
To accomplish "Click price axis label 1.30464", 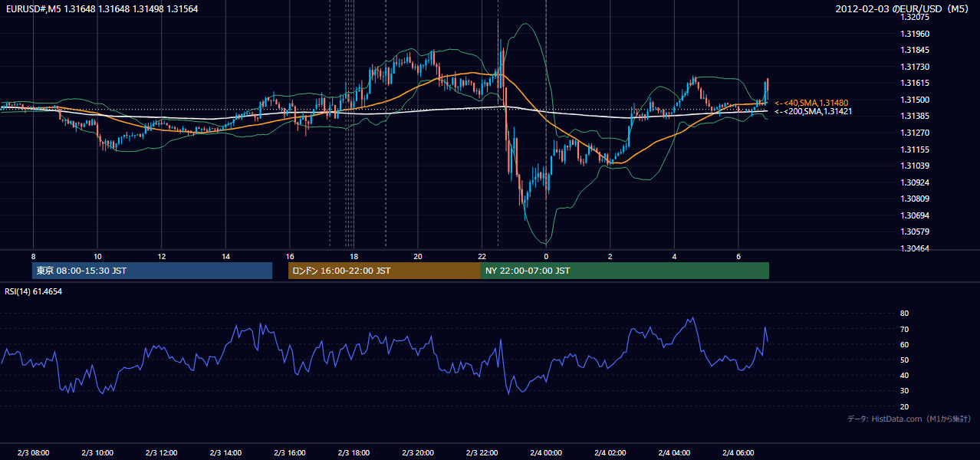I will (x=915, y=248).
